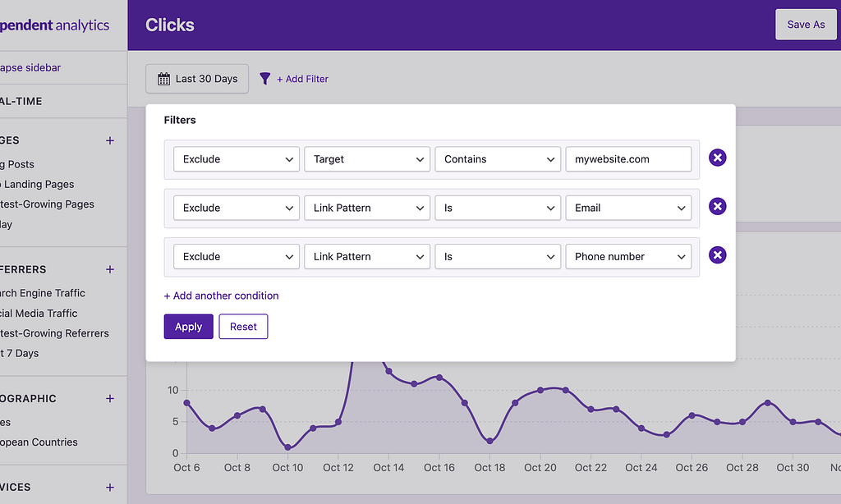This screenshot has height=504, width=841.
Task: Remove the mywebsite.com filter condition
Action: [x=717, y=158]
